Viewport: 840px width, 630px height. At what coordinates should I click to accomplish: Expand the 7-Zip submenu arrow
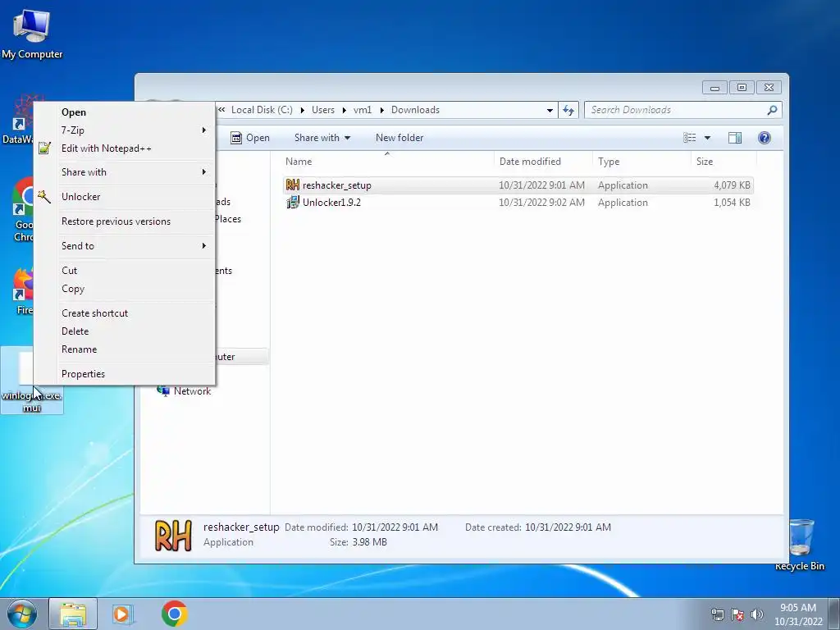pyautogui.click(x=203, y=130)
